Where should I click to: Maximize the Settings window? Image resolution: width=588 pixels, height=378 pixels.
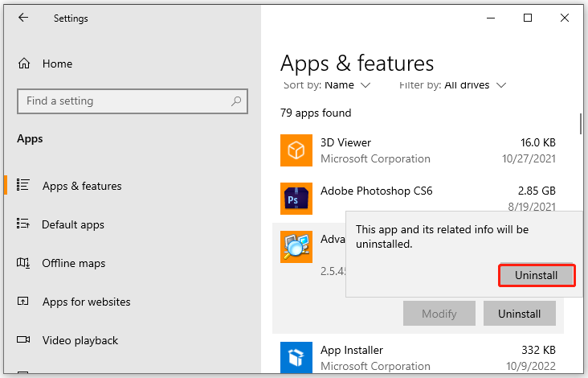coord(528,18)
